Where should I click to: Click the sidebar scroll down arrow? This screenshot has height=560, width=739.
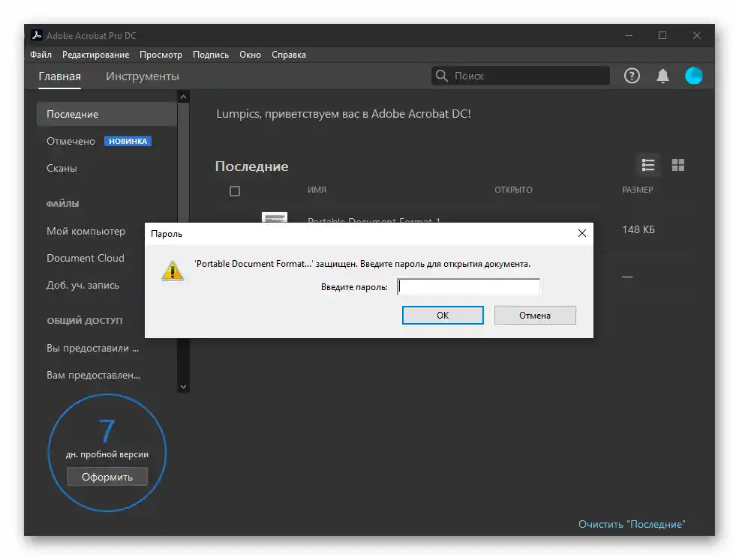click(183, 387)
